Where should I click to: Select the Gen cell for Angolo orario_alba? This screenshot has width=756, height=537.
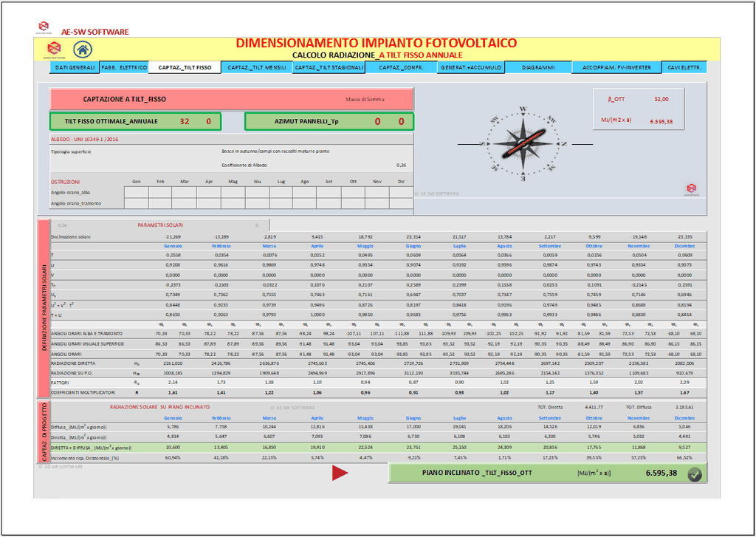click(136, 192)
